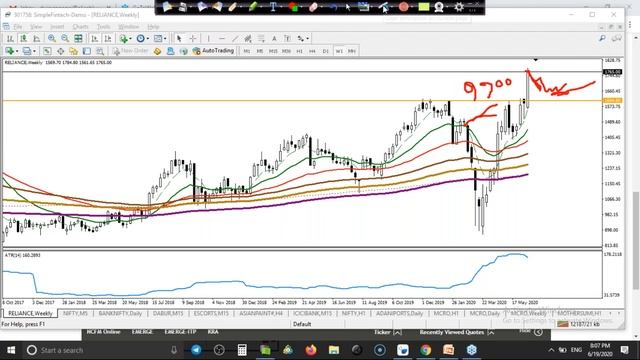Image resolution: width=640 pixels, height=360 pixels.
Task: Open the annotation bar color picker
Action: [293, 7]
